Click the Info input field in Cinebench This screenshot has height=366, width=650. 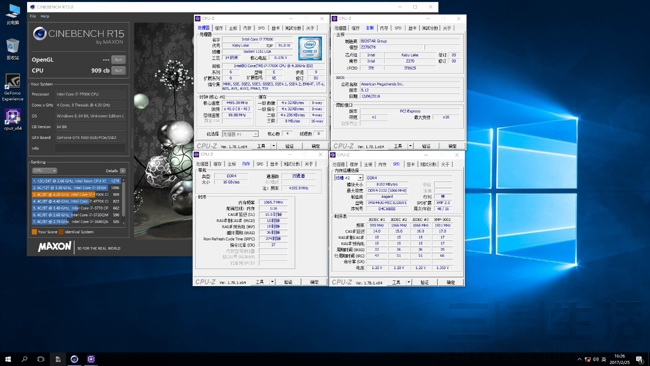coord(90,148)
